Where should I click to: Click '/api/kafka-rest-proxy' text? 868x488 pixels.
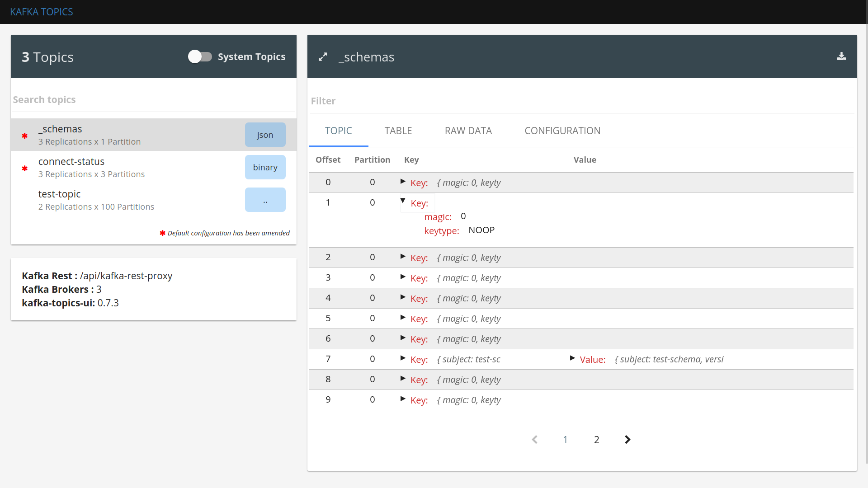coord(126,276)
